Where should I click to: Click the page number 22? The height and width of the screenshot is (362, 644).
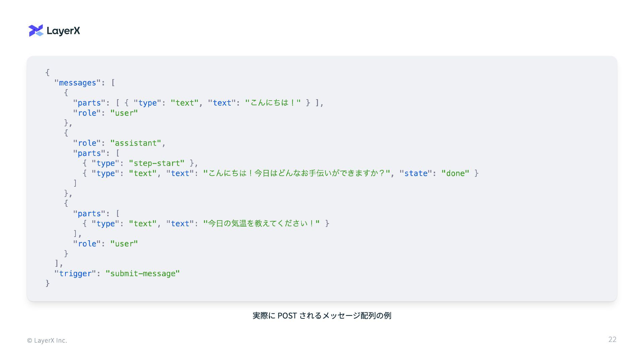(x=612, y=340)
